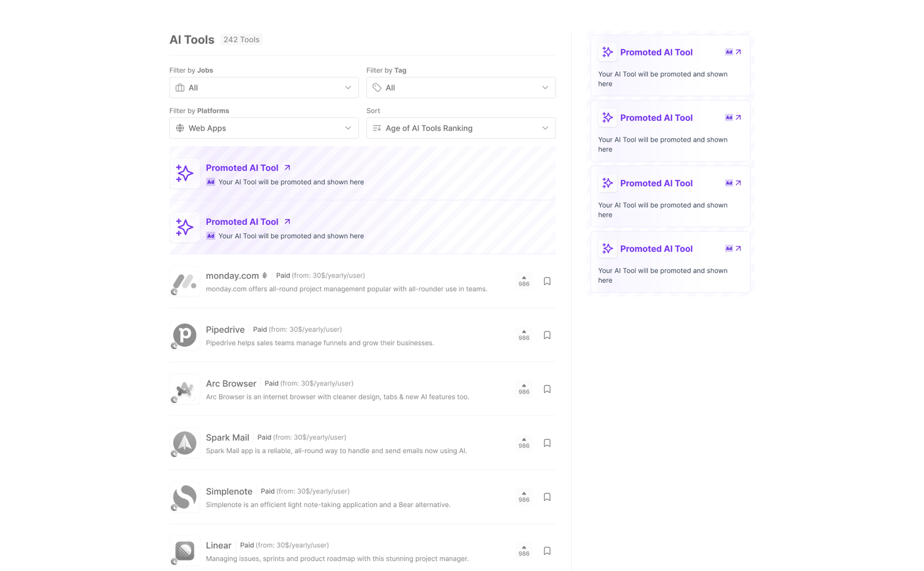
Task: Upvote Arc Browser
Action: [x=524, y=389]
